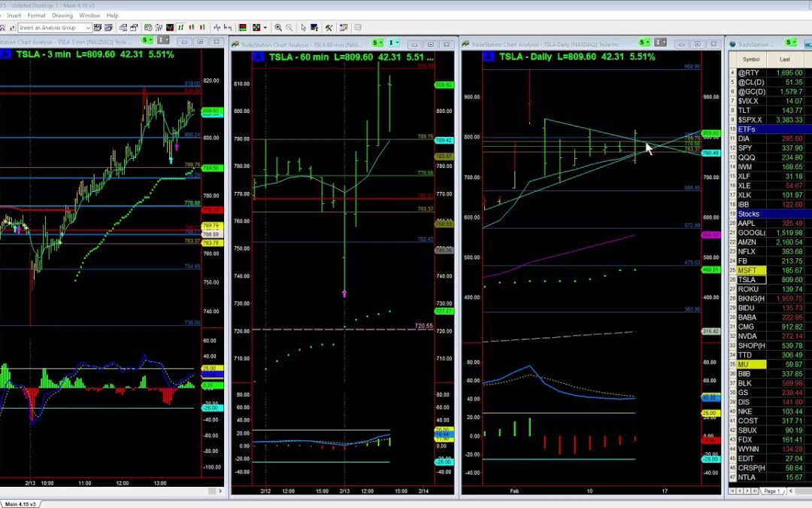Click the magenta up arrow marker in 60 min chart
This screenshot has width=812, height=508.
[344, 294]
